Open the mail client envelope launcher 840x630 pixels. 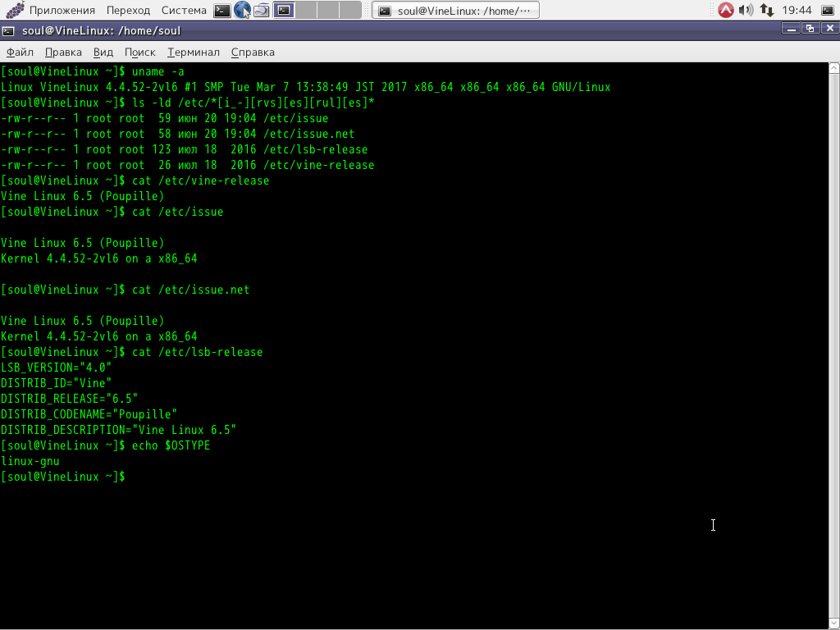click(x=262, y=10)
